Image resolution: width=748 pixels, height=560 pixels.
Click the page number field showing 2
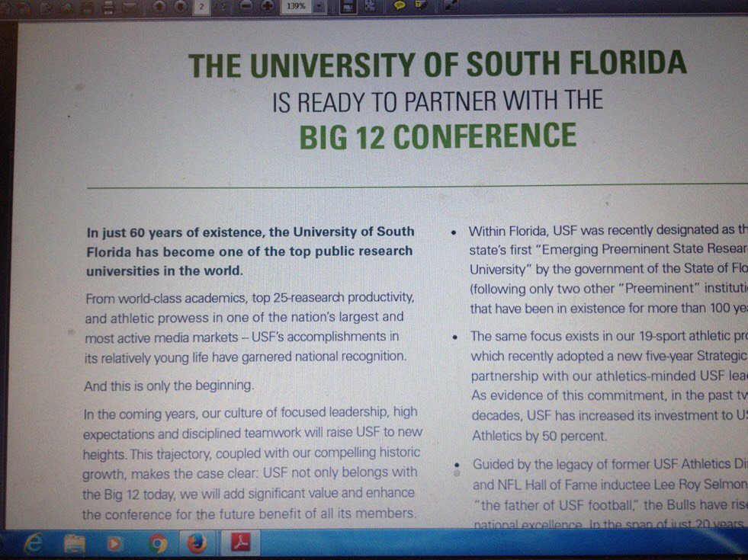coord(202,7)
